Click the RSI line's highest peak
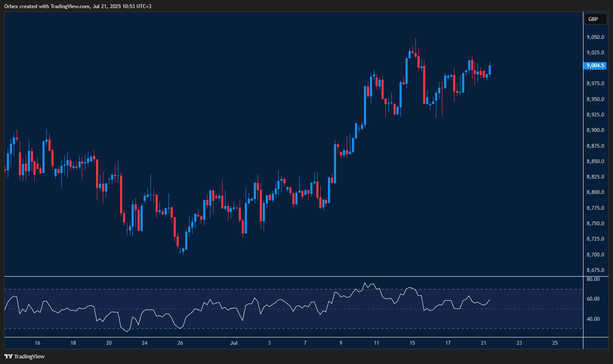Screen dimensions: 613x364 (x=365, y=283)
